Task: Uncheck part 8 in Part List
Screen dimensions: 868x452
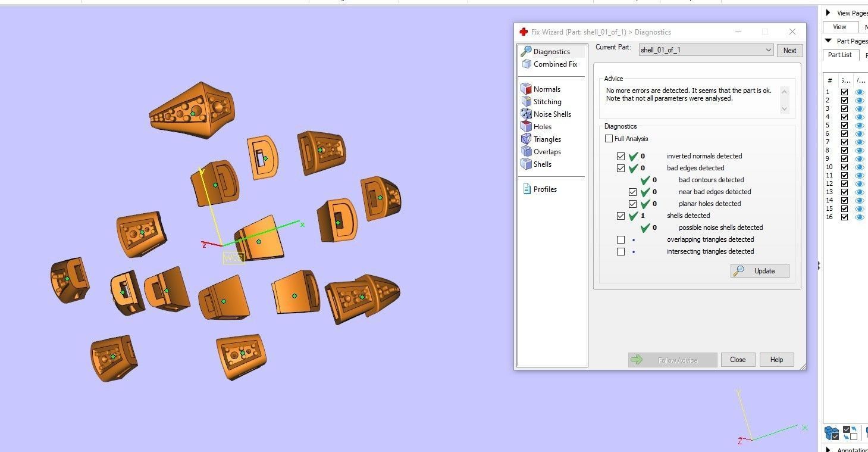Action: pyautogui.click(x=844, y=151)
